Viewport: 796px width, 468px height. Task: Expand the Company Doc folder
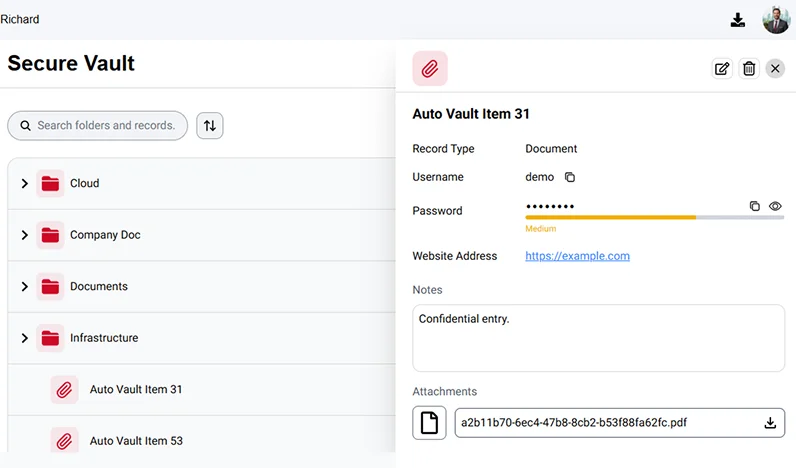coord(25,235)
